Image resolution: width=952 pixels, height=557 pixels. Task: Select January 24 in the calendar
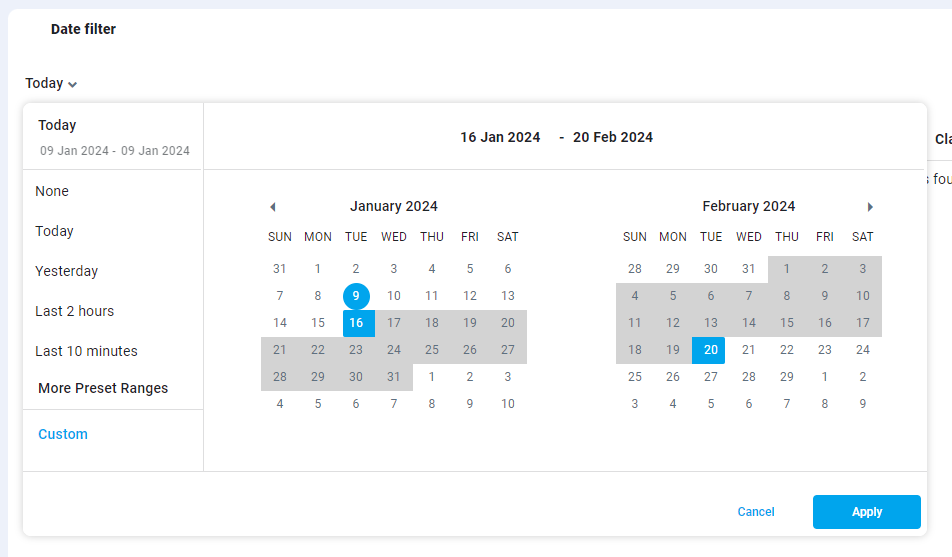point(394,350)
